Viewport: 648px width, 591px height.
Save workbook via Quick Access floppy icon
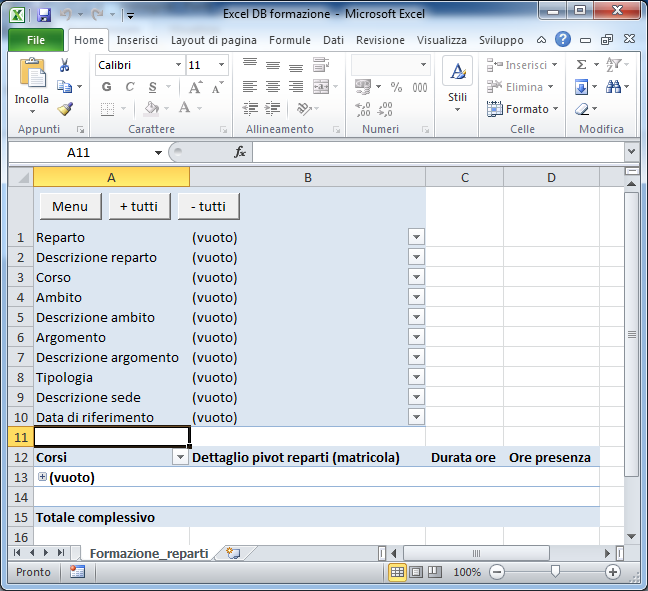[x=43, y=15]
